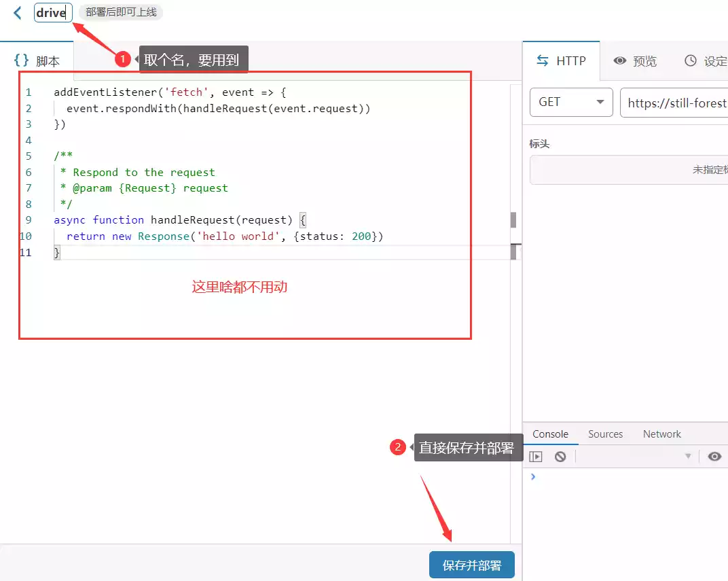This screenshot has width=728, height=581.
Task: Switch to the HTTP tab
Action: (562, 61)
